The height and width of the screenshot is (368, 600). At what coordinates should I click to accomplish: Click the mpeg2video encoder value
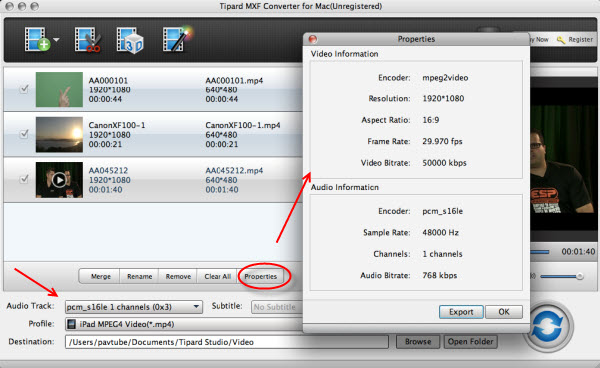click(445, 78)
